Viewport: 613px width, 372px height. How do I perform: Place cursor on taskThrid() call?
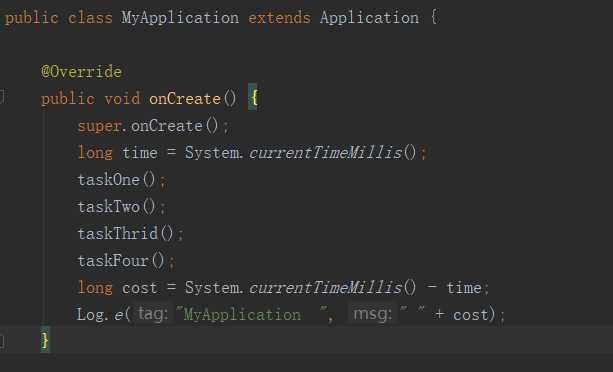(125, 234)
